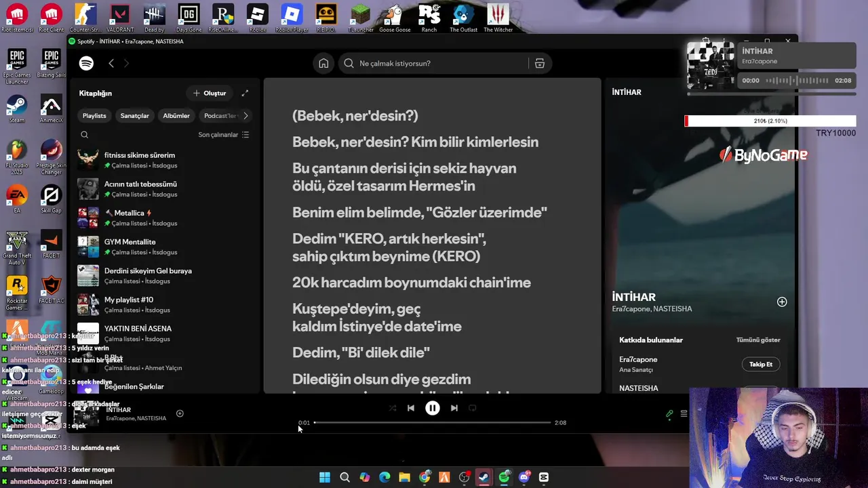Viewport: 868px width, 488px height.
Task: Open Spotify home via house icon
Action: click(x=323, y=63)
